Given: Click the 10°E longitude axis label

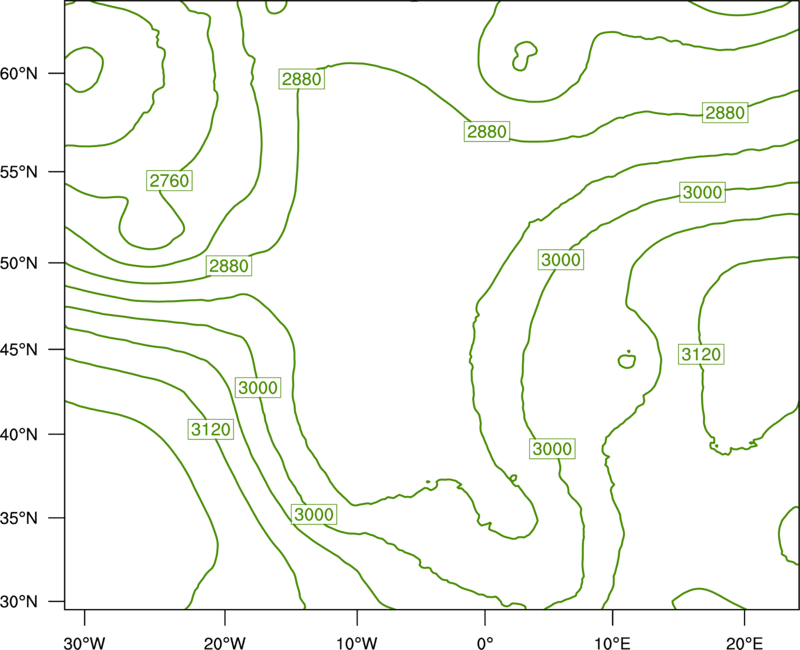Looking at the screenshot, I should (612, 643).
